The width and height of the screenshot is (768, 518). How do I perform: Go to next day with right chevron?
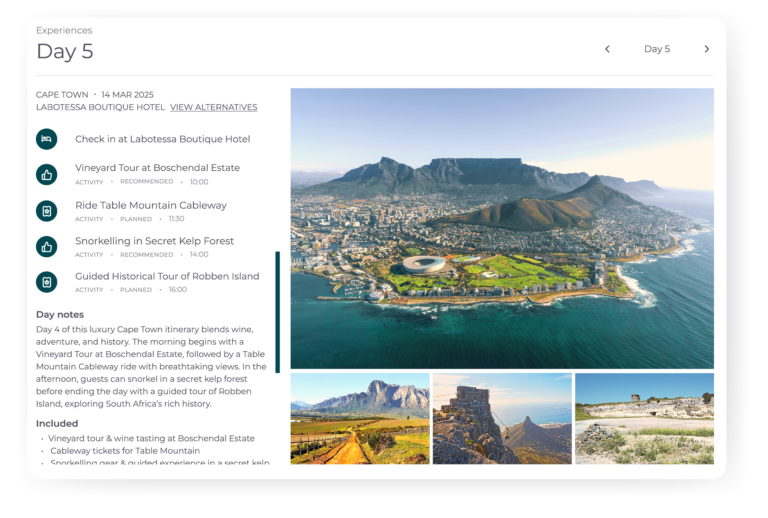[x=707, y=49]
